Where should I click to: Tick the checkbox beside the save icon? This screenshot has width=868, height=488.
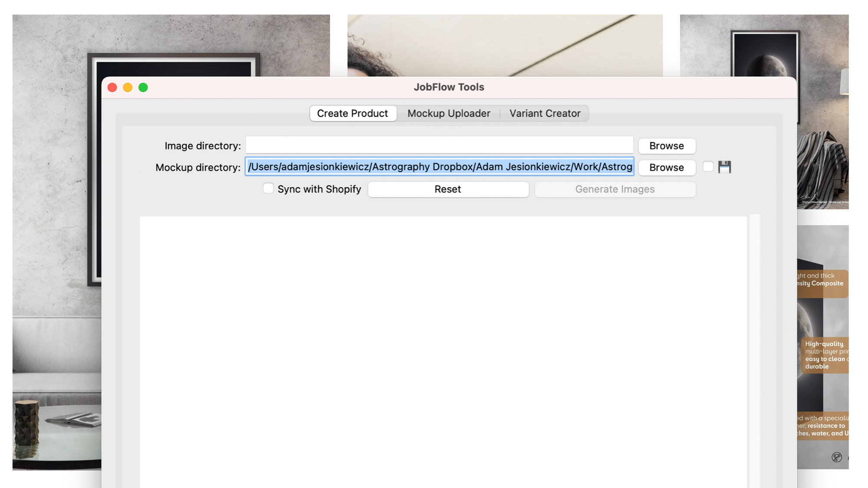[x=708, y=167]
